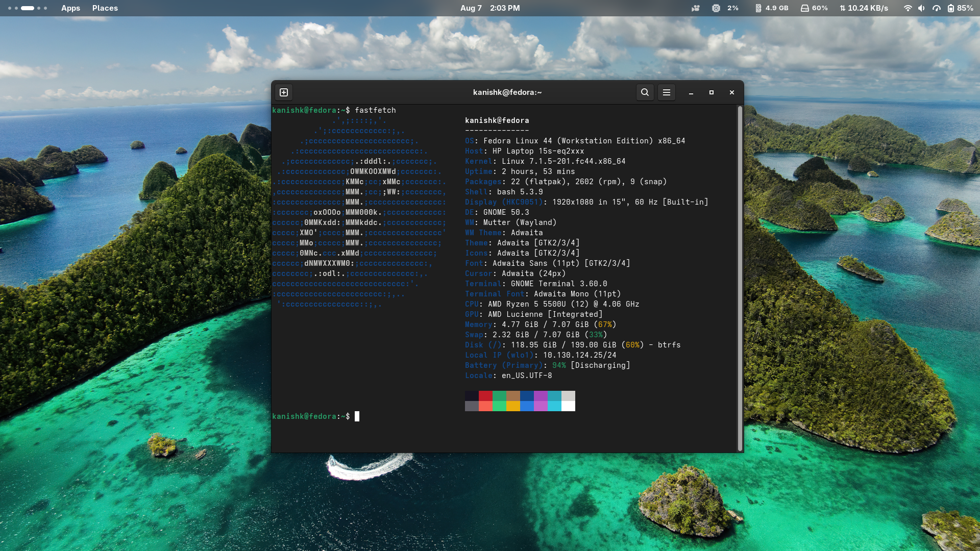
Task: Click the kanishk@fedora header above the dashes
Action: coord(497,120)
